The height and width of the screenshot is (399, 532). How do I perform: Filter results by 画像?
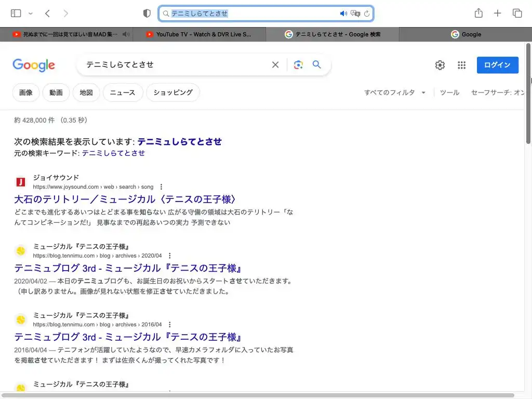(x=26, y=92)
